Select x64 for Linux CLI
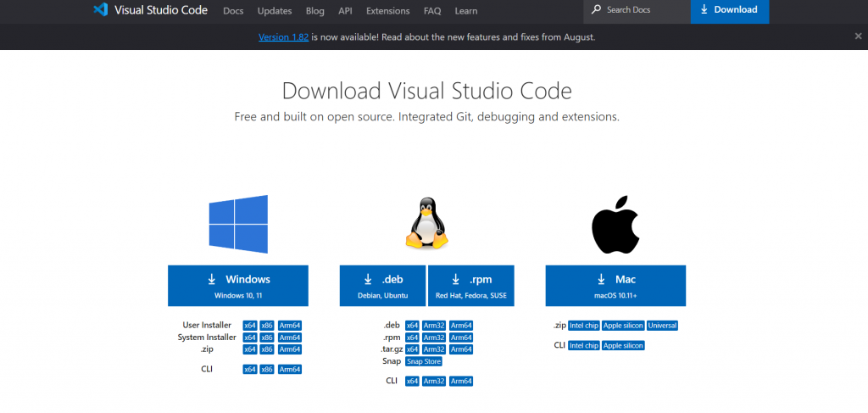 413,381
